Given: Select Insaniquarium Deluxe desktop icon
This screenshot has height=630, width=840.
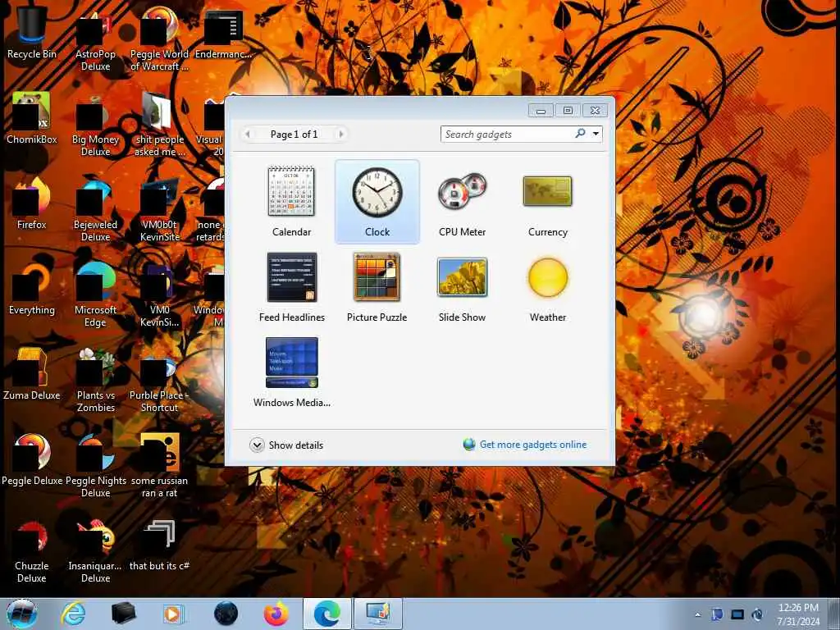Looking at the screenshot, I should [x=95, y=552].
